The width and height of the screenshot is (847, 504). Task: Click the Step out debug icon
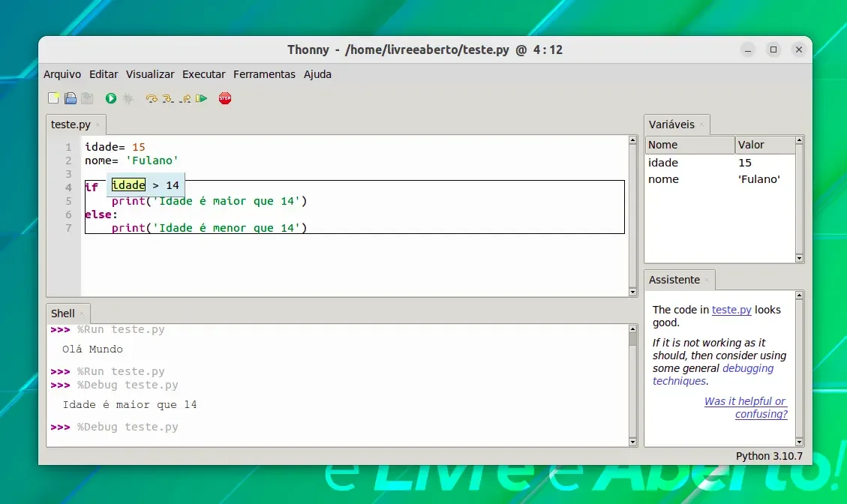tap(185, 98)
